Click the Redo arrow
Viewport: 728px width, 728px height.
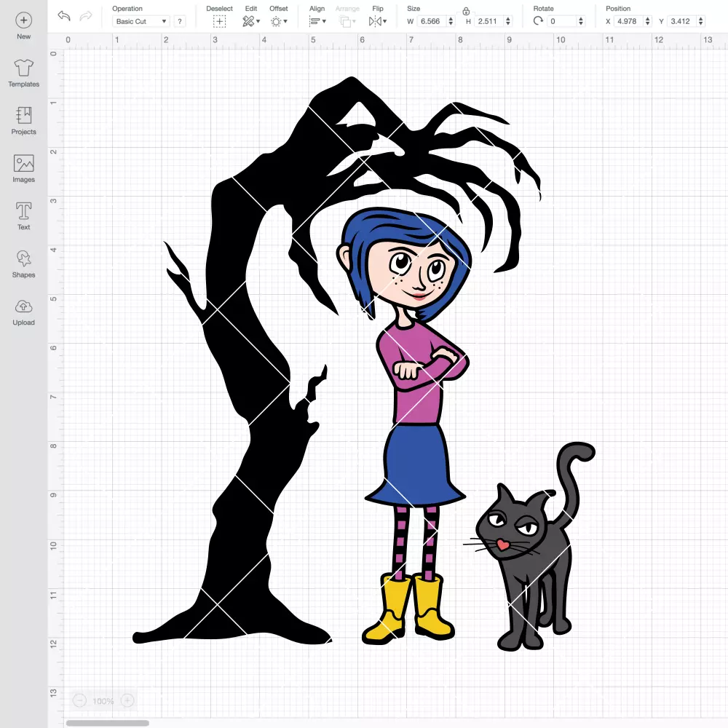(x=86, y=16)
